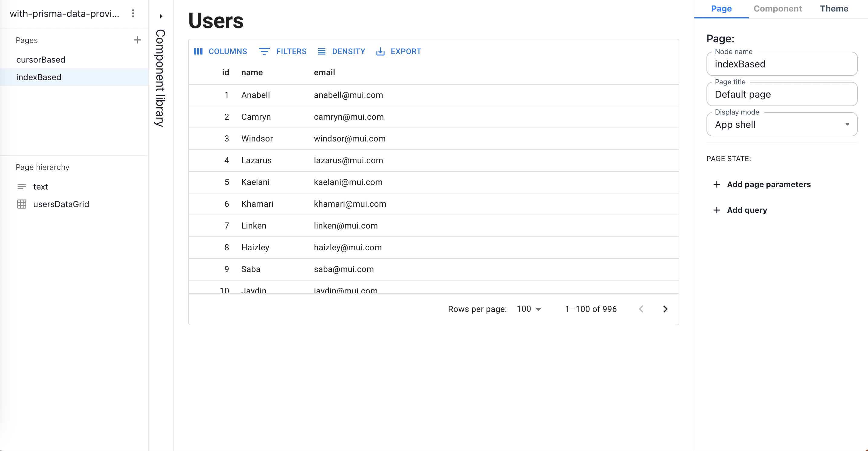Expand the Rows per page dropdown

click(x=528, y=309)
